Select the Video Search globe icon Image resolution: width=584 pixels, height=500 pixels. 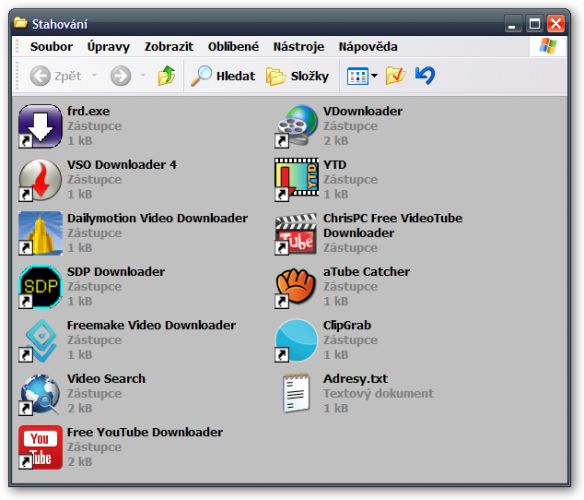40,394
